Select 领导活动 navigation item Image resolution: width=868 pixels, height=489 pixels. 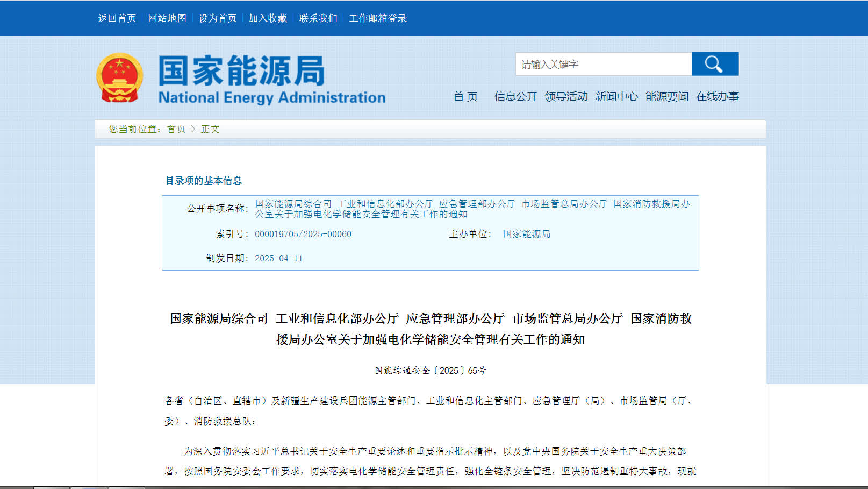[x=566, y=96]
